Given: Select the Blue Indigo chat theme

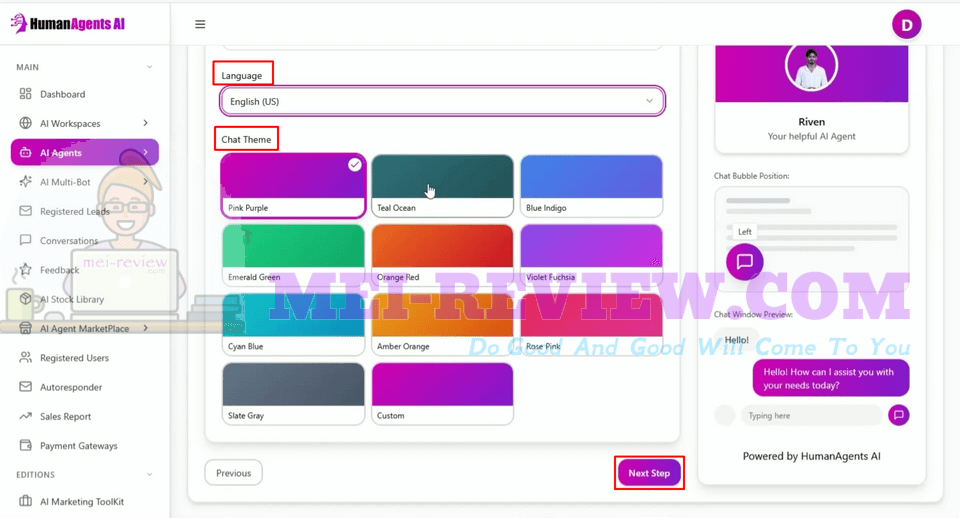Looking at the screenshot, I should [591, 186].
